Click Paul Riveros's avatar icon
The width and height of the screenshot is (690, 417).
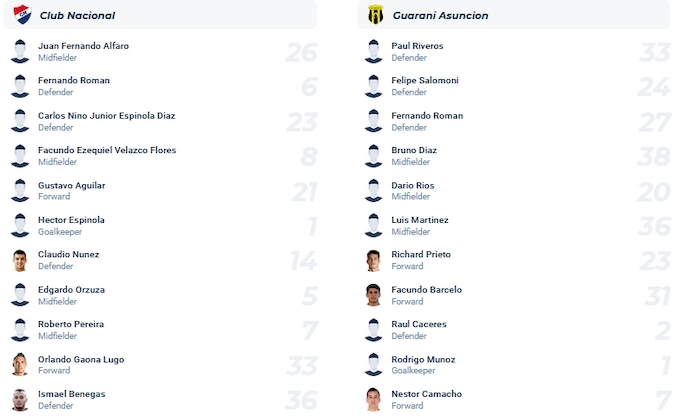pos(374,51)
